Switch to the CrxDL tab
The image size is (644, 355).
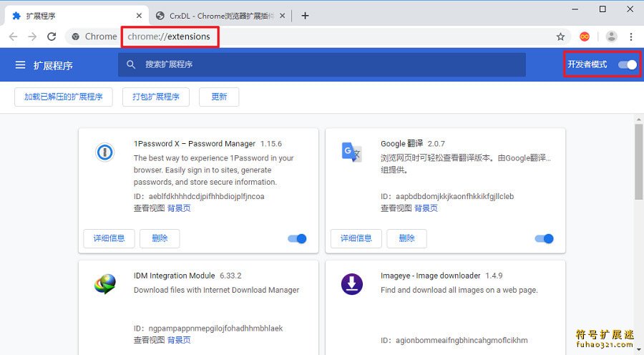click(220, 16)
